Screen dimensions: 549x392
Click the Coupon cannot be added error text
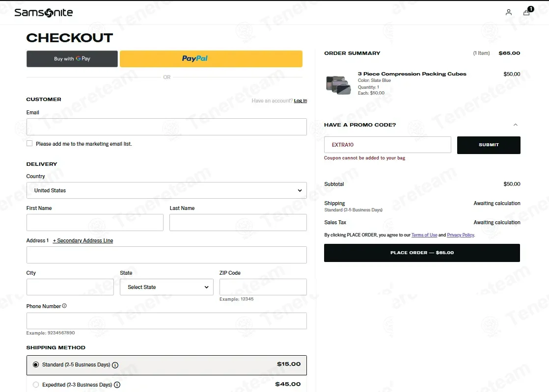pyautogui.click(x=364, y=158)
